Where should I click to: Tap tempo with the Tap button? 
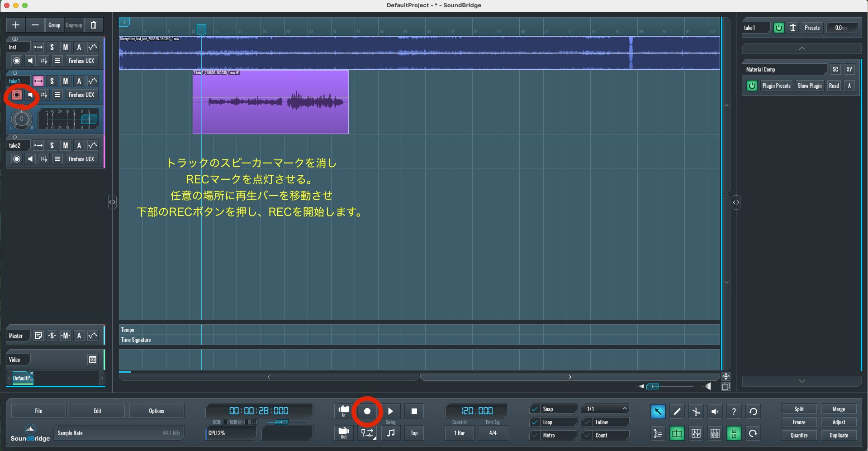(x=414, y=433)
